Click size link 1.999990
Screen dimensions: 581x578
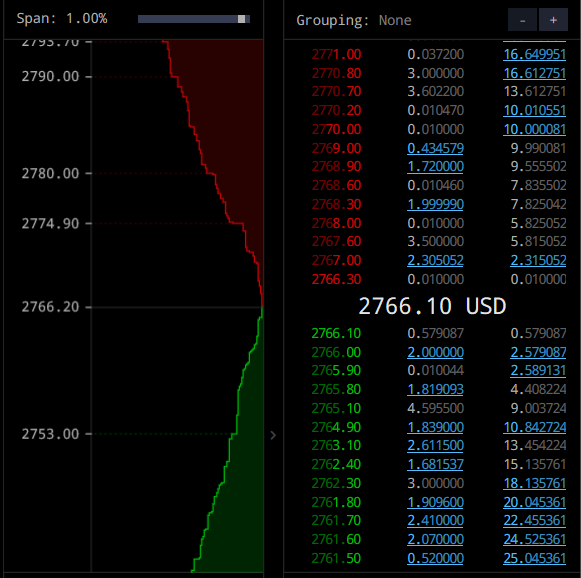pos(435,204)
